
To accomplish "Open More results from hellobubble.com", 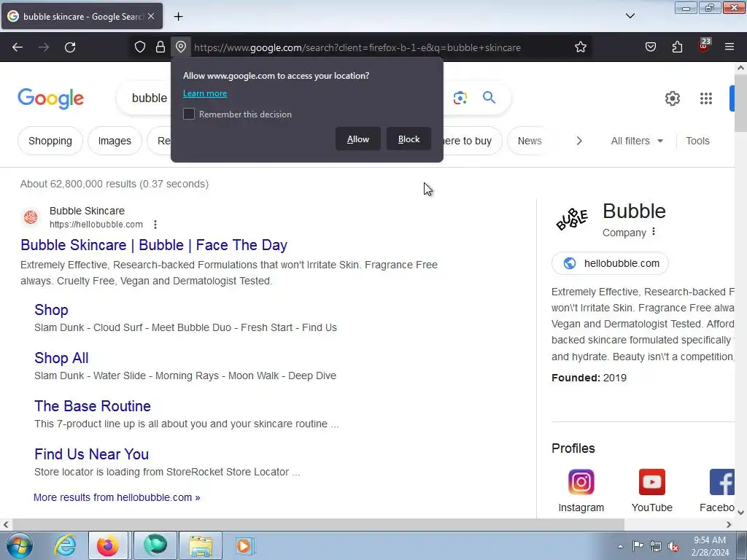I will pos(117,497).
